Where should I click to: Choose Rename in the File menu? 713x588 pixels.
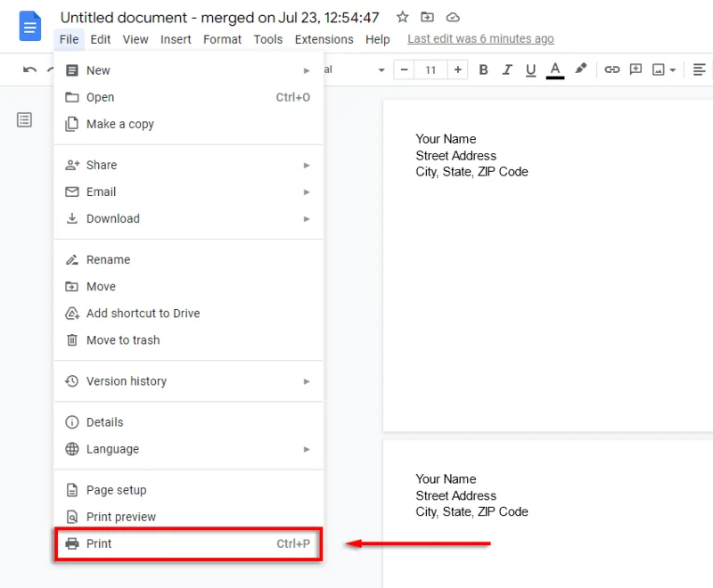click(x=188, y=259)
